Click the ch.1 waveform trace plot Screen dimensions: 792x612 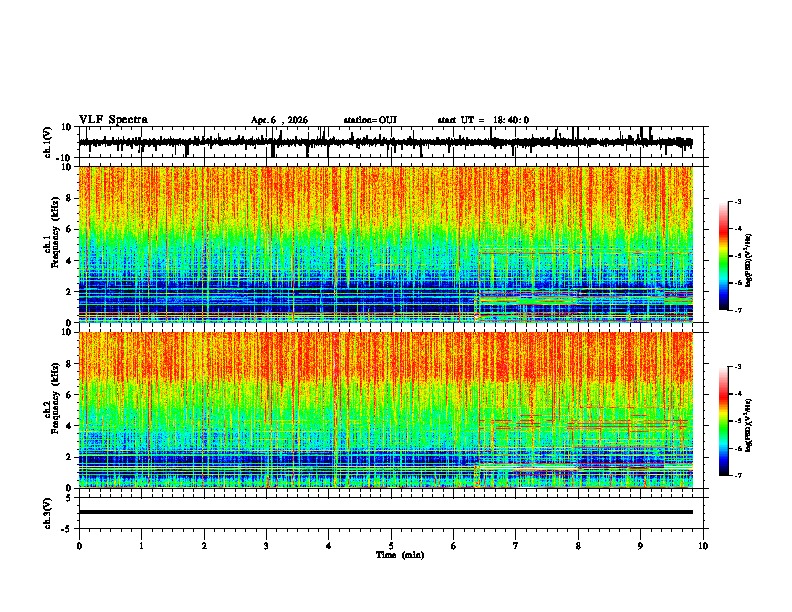pos(385,142)
